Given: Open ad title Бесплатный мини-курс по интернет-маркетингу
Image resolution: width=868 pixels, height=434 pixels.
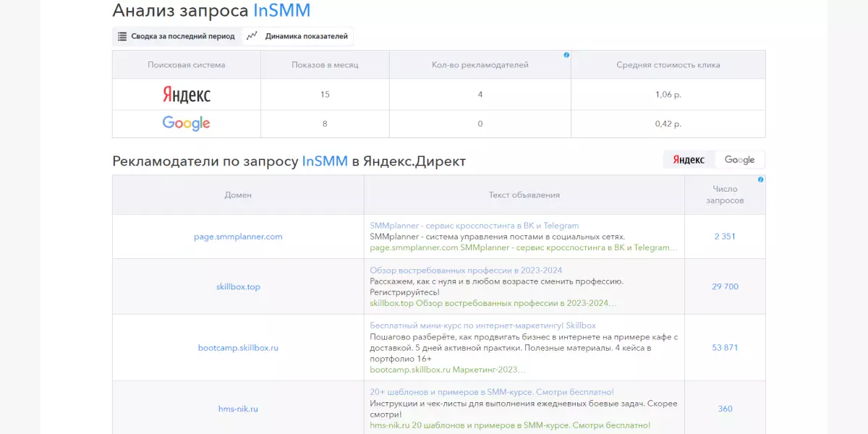Looking at the screenshot, I should coord(483,325).
